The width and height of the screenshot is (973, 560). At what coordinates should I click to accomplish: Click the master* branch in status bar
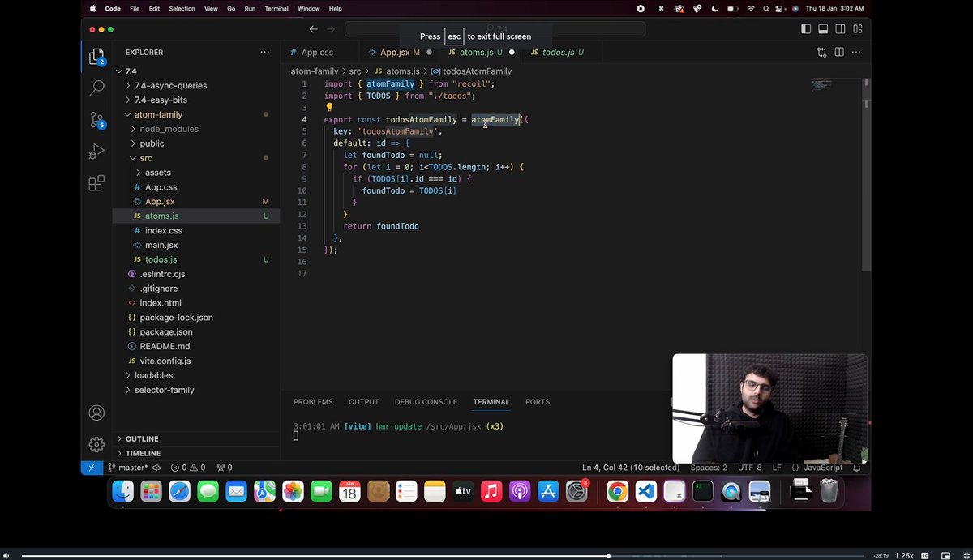pos(128,468)
